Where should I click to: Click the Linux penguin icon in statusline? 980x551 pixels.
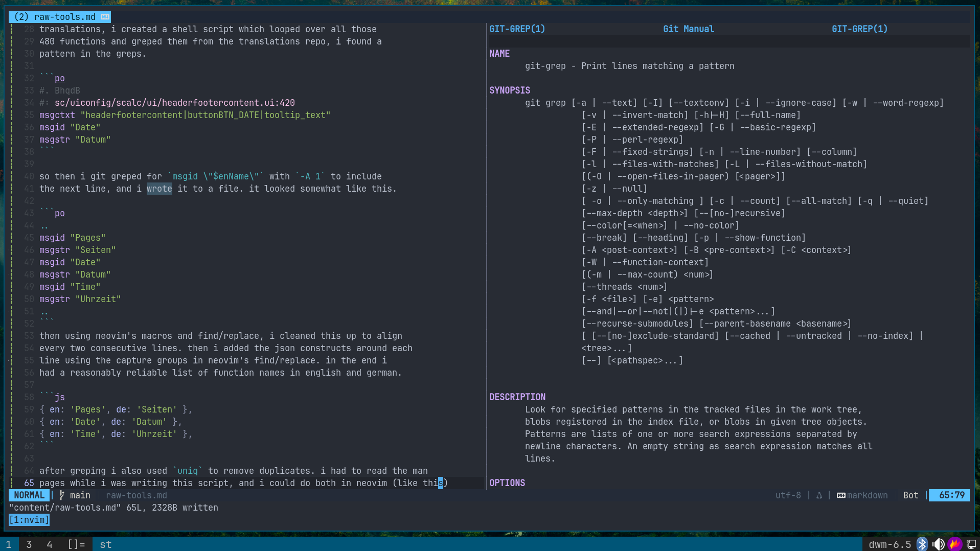[819, 495]
